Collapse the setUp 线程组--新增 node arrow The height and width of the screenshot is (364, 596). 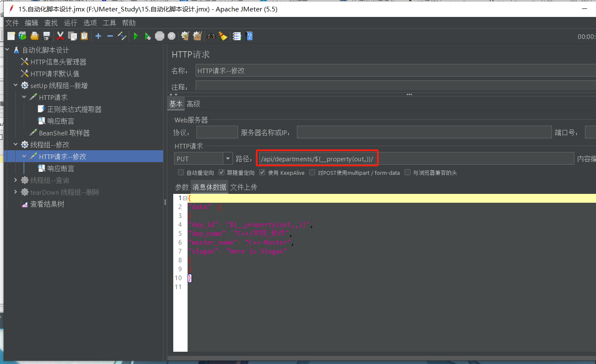coord(16,85)
